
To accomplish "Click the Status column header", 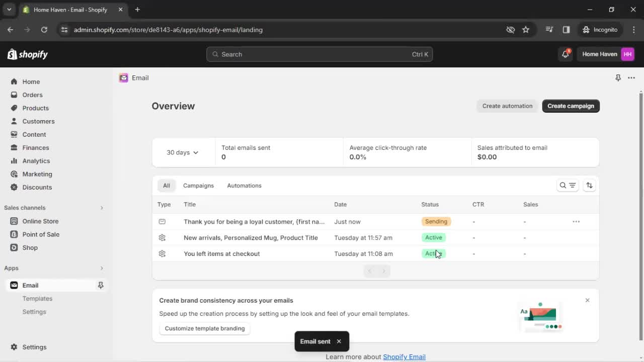I will (x=430, y=205).
